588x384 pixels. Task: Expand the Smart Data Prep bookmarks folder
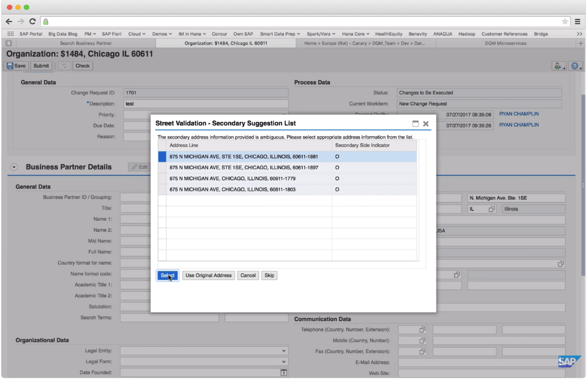[280, 34]
